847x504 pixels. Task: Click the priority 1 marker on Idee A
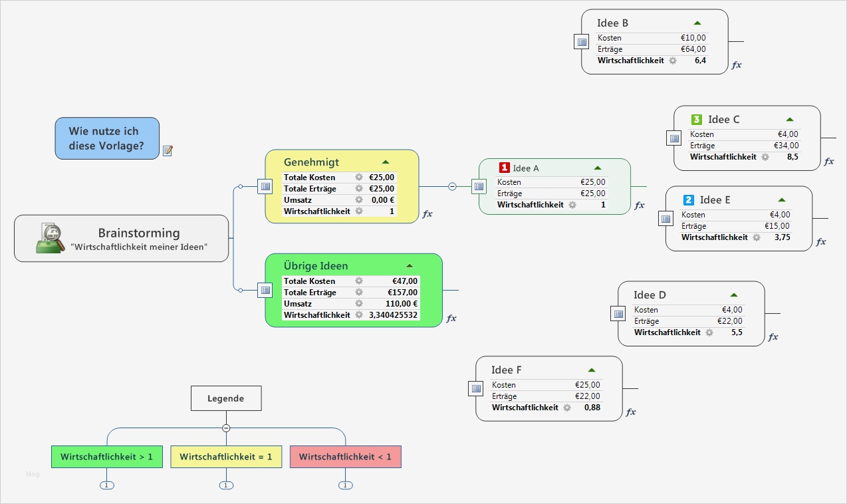click(x=505, y=168)
